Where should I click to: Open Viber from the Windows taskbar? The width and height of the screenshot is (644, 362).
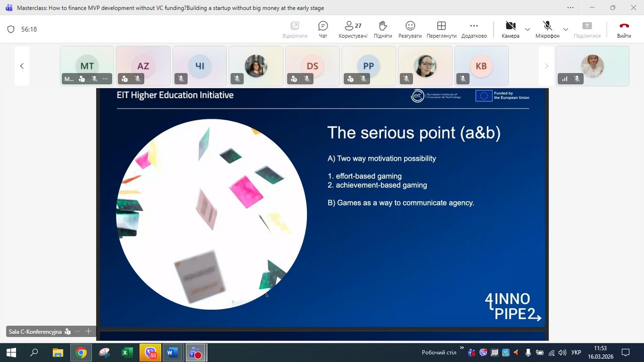click(x=150, y=353)
